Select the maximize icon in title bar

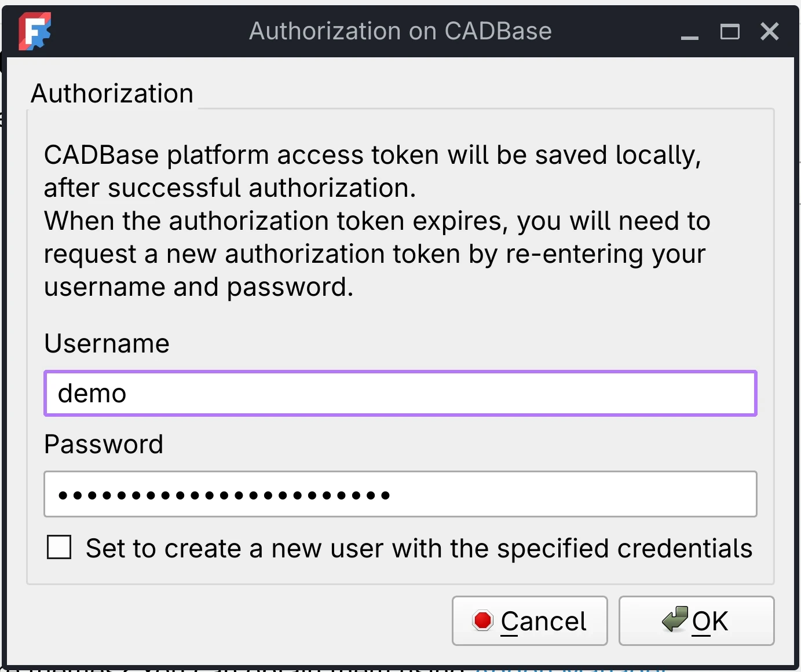[x=730, y=32]
